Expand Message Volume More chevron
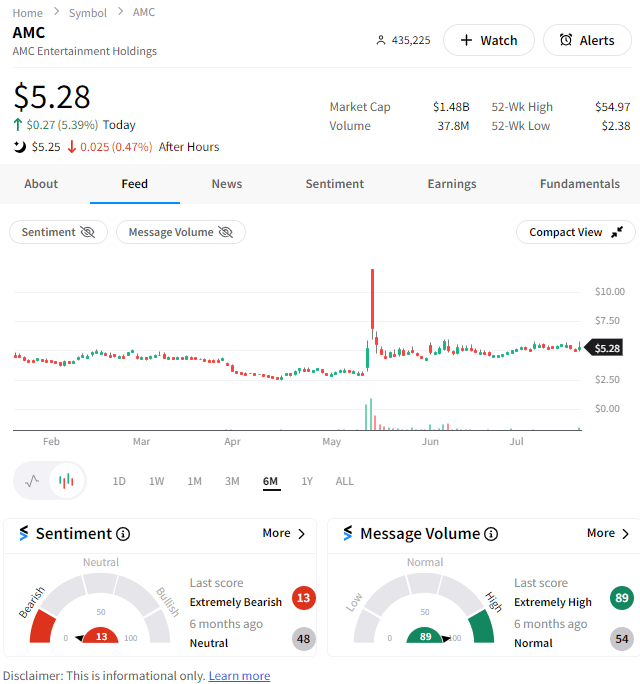Viewport: 640px width, 684px height. 626,534
